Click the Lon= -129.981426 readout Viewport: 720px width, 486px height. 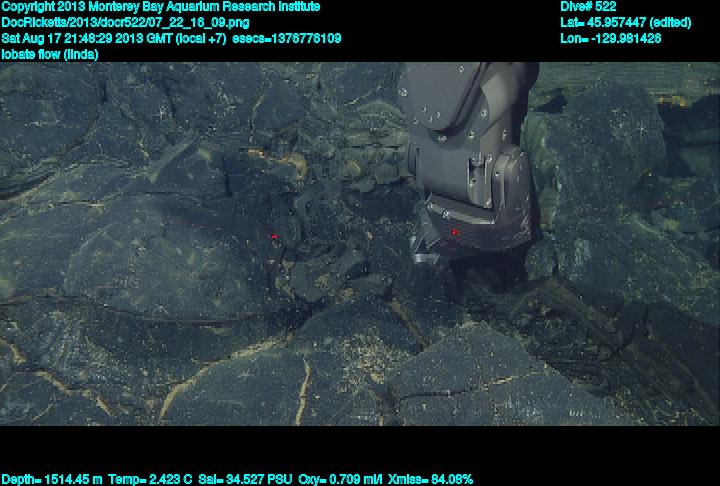pyautogui.click(x=611, y=38)
